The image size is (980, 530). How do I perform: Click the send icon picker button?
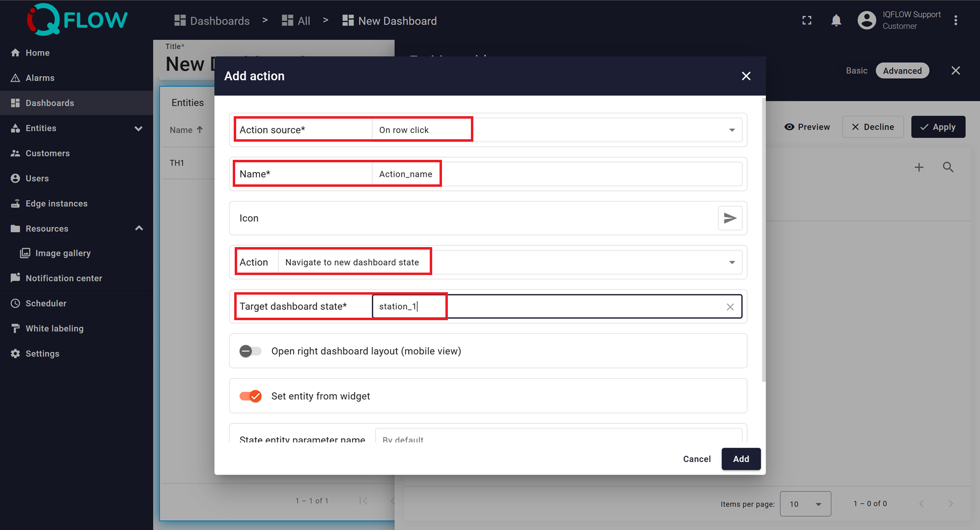[730, 218]
